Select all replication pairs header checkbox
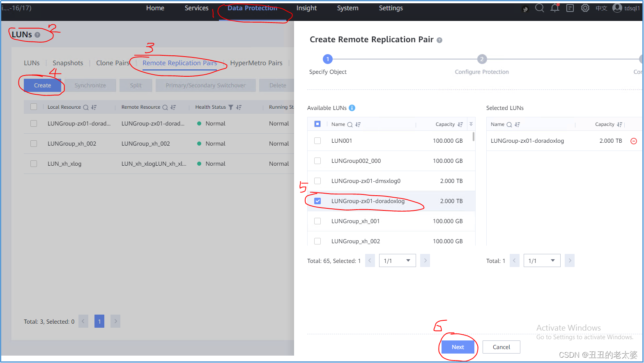 pos(34,107)
